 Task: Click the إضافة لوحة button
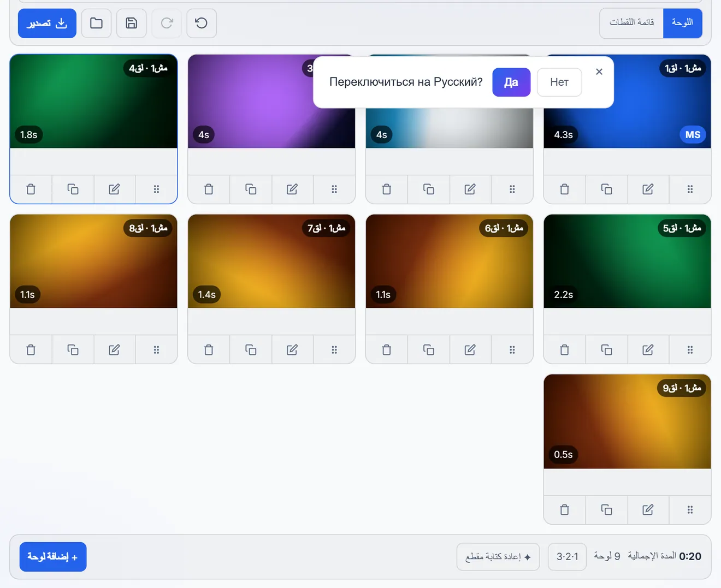click(x=53, y=557)
